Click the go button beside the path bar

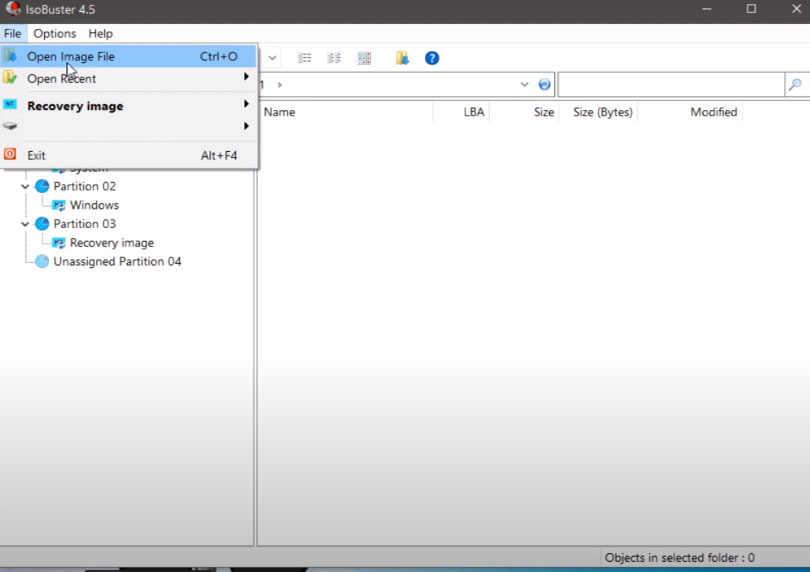[545, 85]
